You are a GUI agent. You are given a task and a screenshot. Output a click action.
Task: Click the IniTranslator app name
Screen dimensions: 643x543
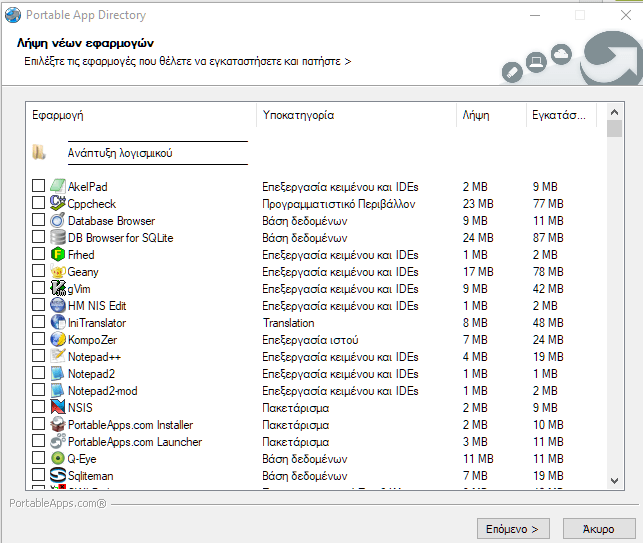(x=97, y=323)
